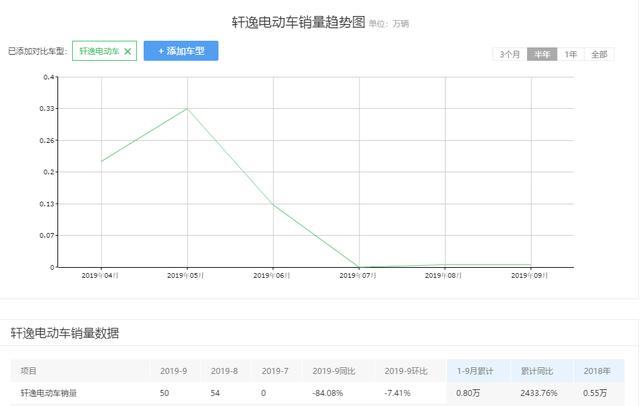
Task: Switch chart range to 3个月
Action: tap(510, 54)
